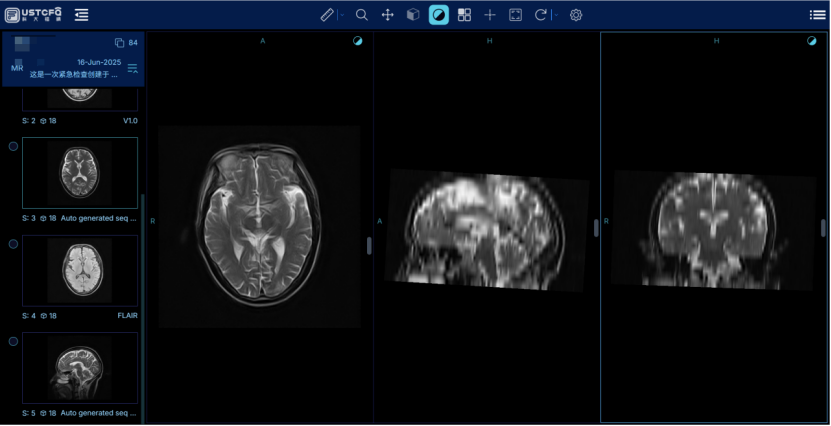831x426 pixels.
Task: Activate the zoom magnifier tool
Action: click(x=361, y=15)
